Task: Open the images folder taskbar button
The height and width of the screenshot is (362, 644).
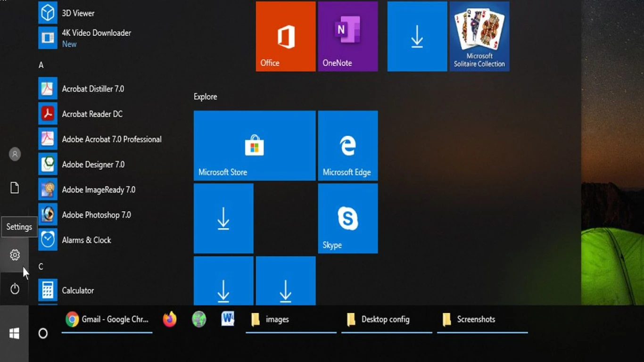Action: click(291, 320)
